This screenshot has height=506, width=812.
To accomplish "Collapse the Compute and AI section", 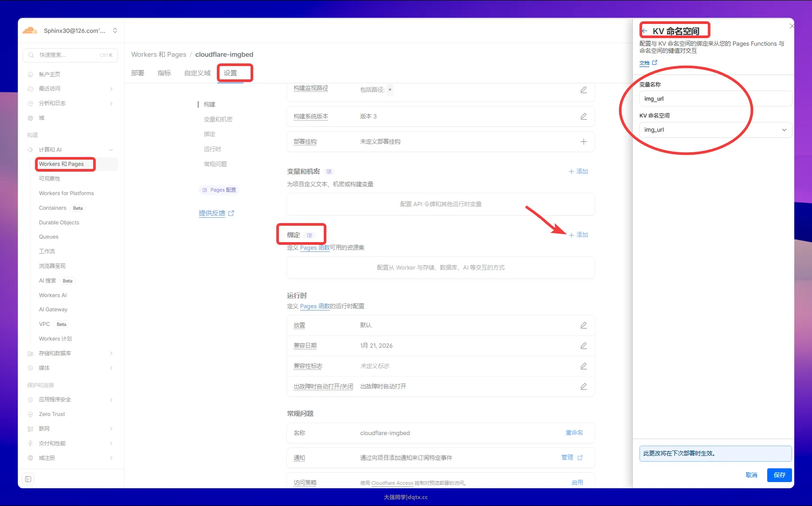I will point(111,150).
